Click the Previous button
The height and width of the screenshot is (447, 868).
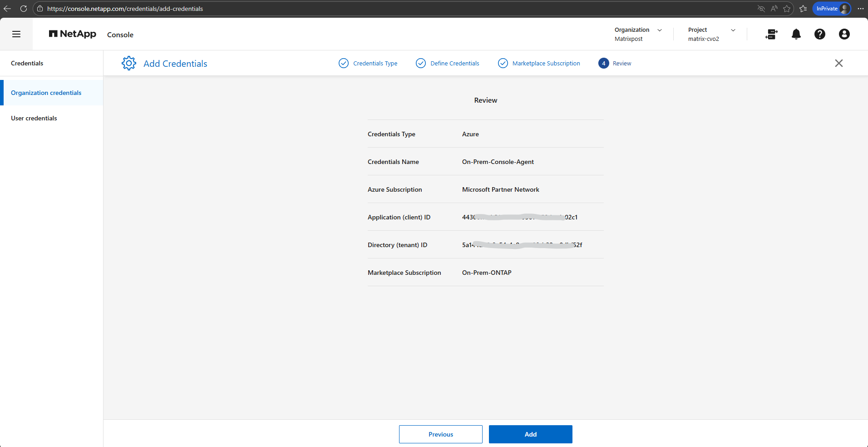click(x=440, y=434)
